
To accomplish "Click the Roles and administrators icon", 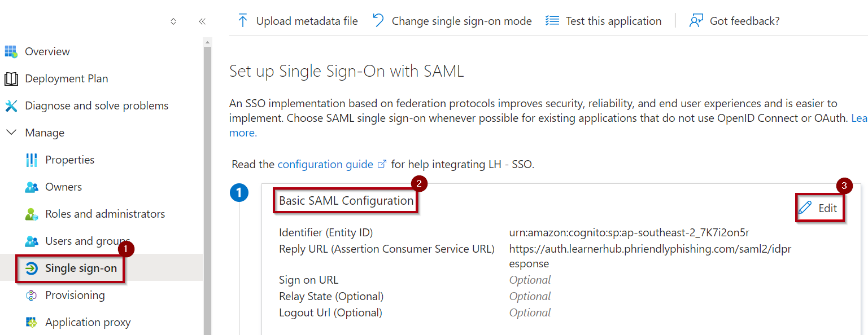I will [x=32, y=214].
